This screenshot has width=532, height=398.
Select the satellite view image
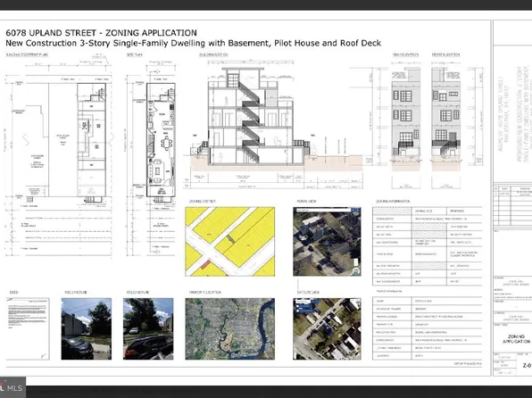[327, 328]
